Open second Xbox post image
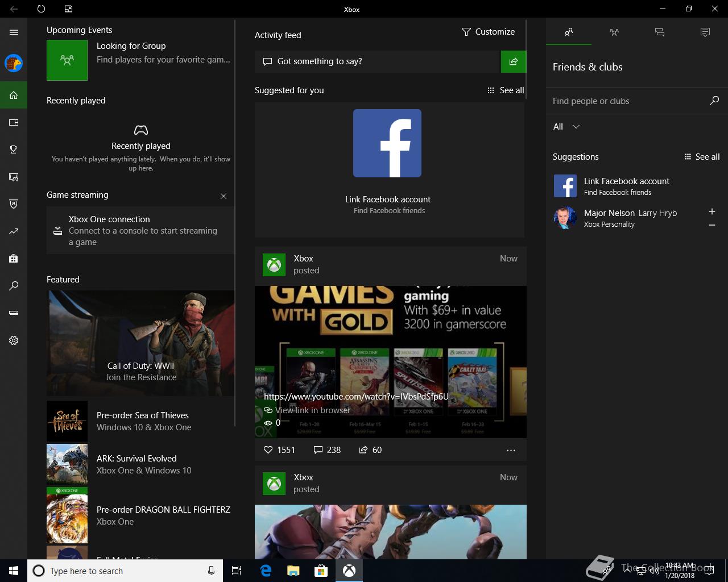 point(391,532)
